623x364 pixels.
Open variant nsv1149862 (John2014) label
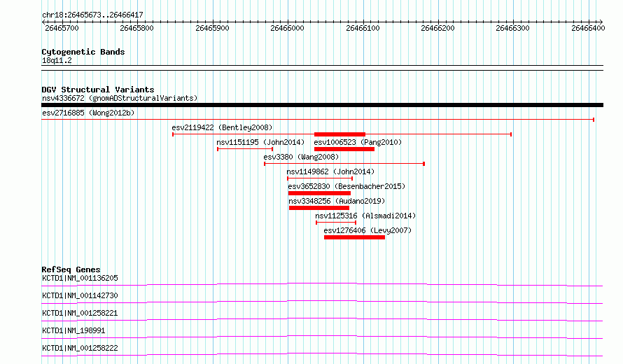pyautogui.click(x=330, y=171)
